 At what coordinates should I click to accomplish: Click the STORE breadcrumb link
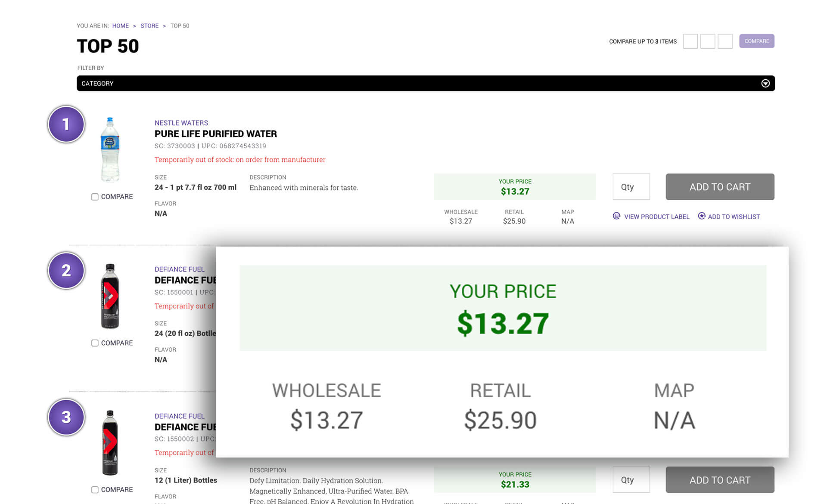(x=149, y=26)
